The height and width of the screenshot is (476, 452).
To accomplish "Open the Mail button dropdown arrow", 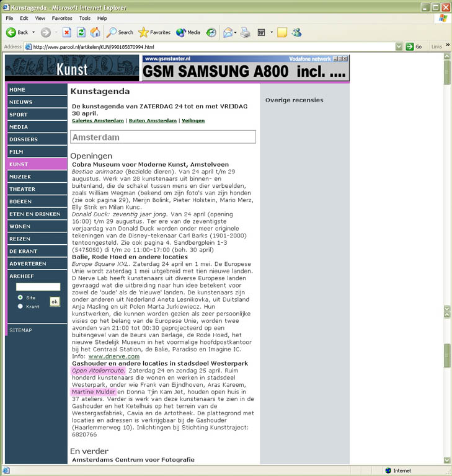I will 236,32.
